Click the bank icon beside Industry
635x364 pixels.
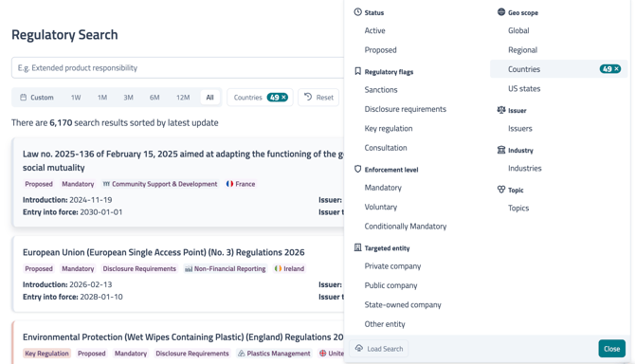(501, 150)
